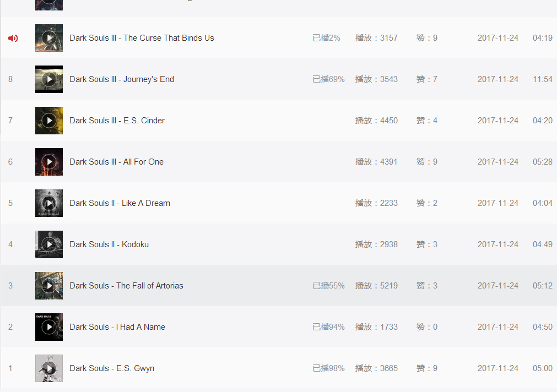Open Dark Souls II - Kodoku title

[109, 244]
